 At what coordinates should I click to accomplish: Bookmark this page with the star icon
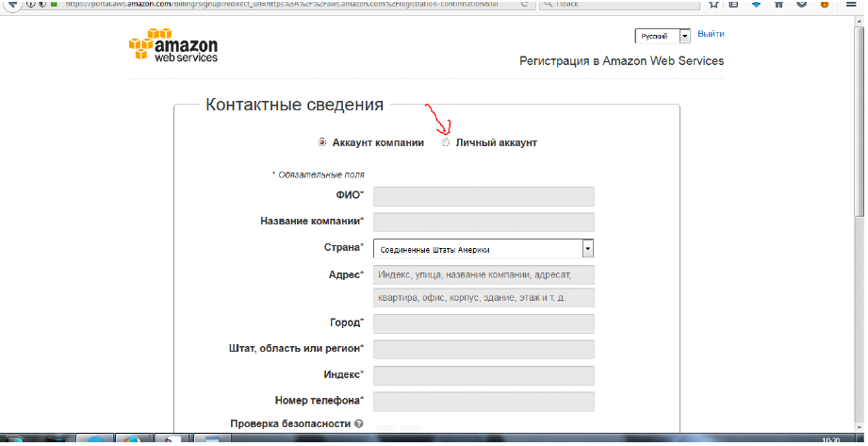pos(713,4)
